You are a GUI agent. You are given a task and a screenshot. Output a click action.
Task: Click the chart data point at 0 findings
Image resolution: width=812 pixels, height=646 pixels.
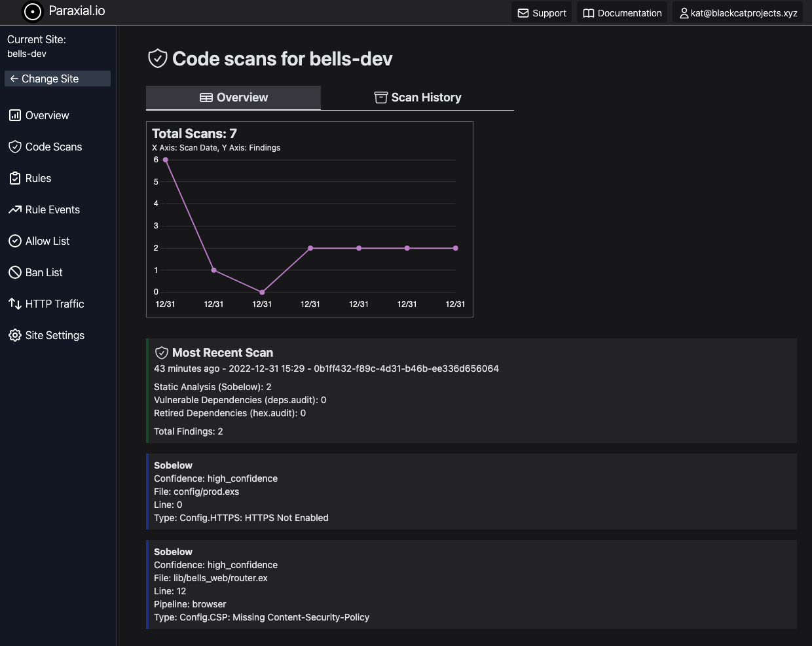click(262, 292)
